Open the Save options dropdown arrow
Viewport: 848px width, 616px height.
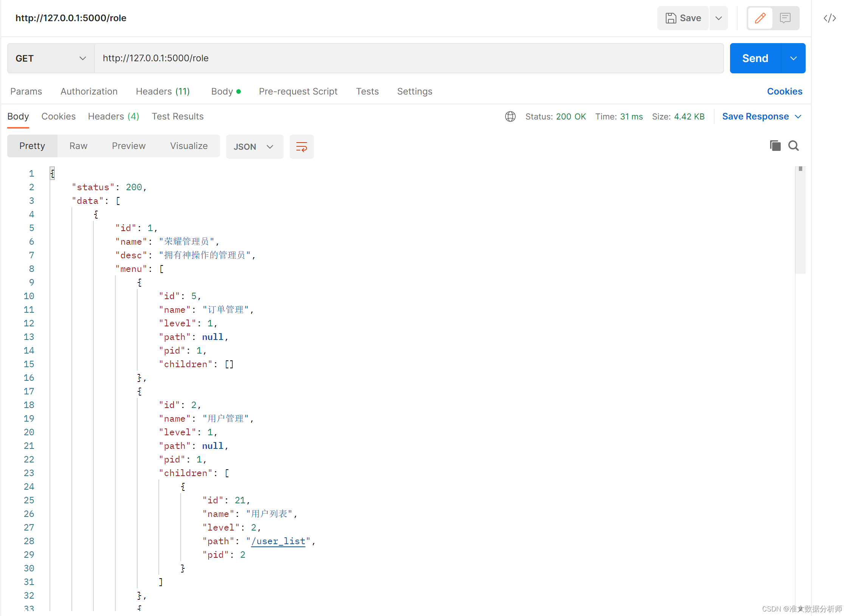(x=719, y=18)
